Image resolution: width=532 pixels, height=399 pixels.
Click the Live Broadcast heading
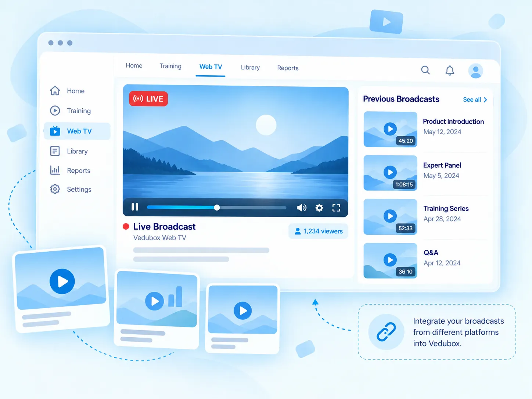tap(164, 227)
